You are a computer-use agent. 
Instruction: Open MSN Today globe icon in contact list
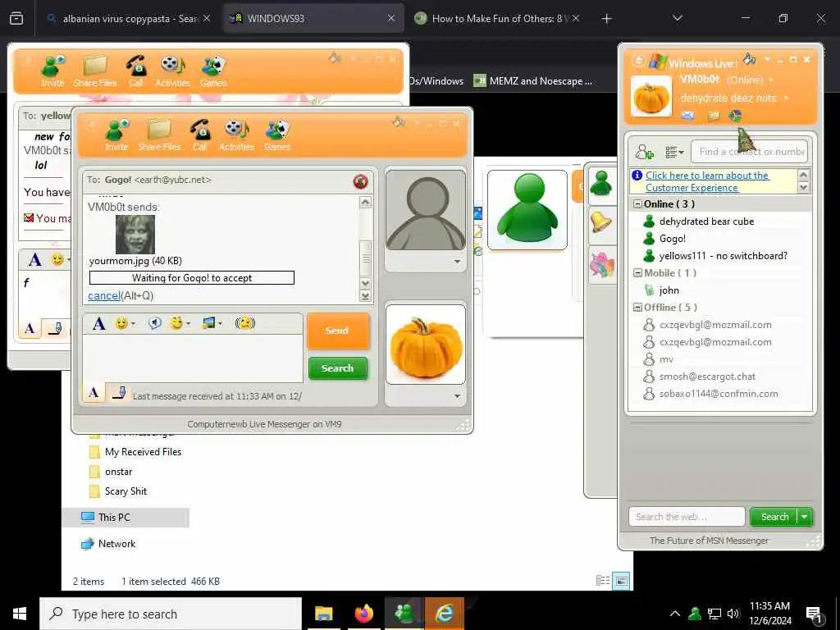[735, 115]
